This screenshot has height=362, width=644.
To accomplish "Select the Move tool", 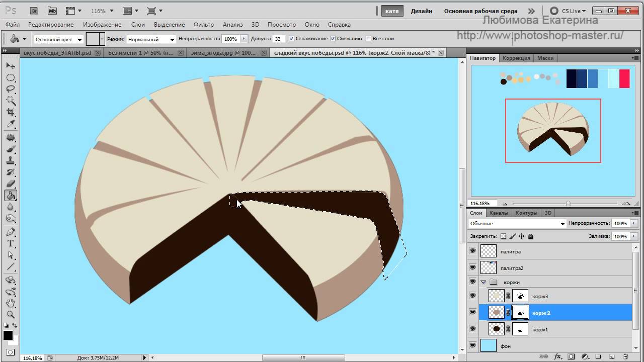I will click(11, 66).
